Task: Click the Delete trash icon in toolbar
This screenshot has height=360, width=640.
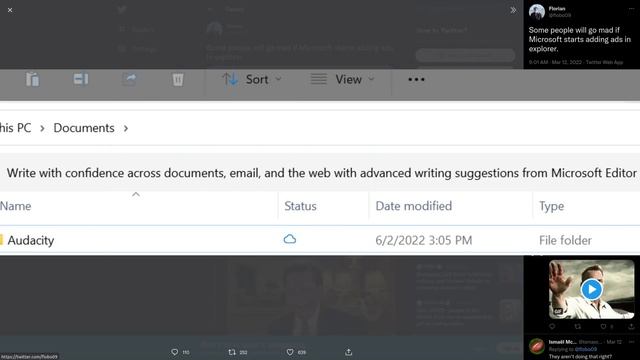Action: (178, 79)
